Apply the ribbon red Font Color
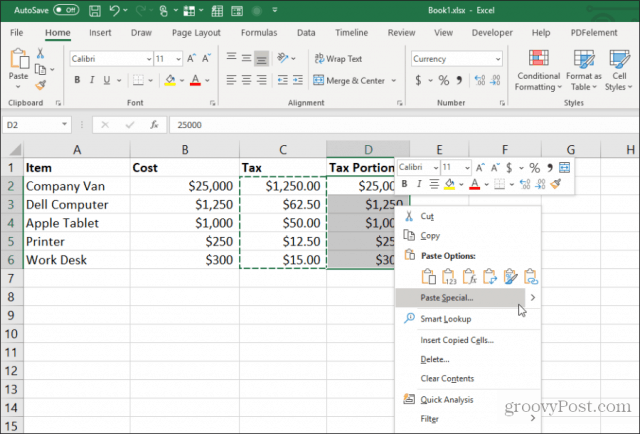 196,80
